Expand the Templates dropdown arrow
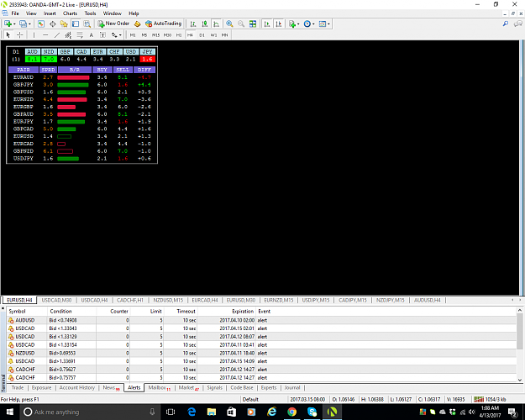Image resolution: width=525 pixels, height=420 pixels. pyautogui.click(x=328, y=24)
